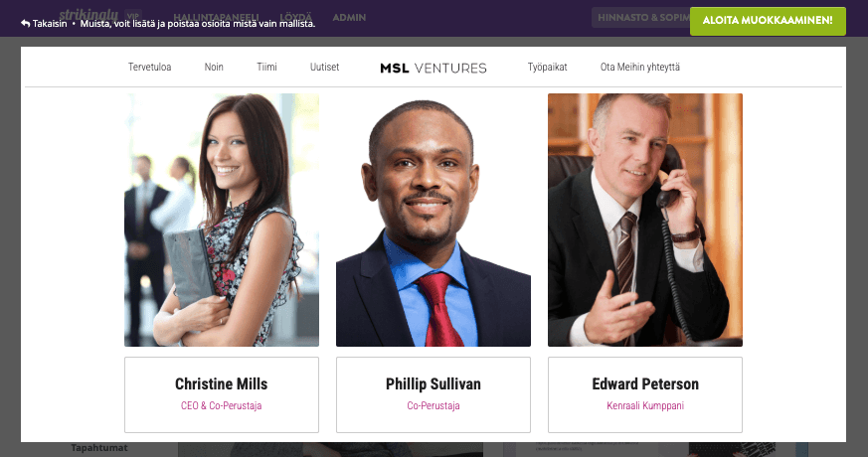Image resolution: width=868 pixels, height=457 pixels.
Task: Click the dimmed Hinnasto & Sopimukset button
Action: tap(641, 17)
